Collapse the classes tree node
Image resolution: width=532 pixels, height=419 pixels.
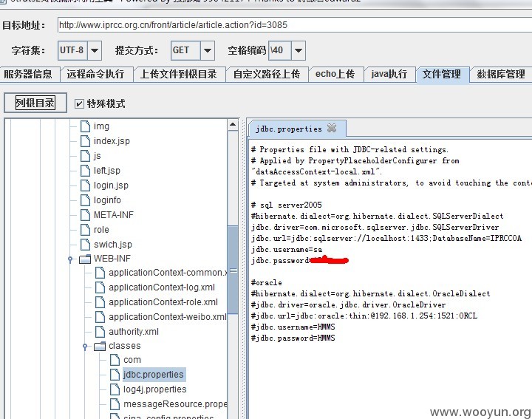tap(85, 347)
